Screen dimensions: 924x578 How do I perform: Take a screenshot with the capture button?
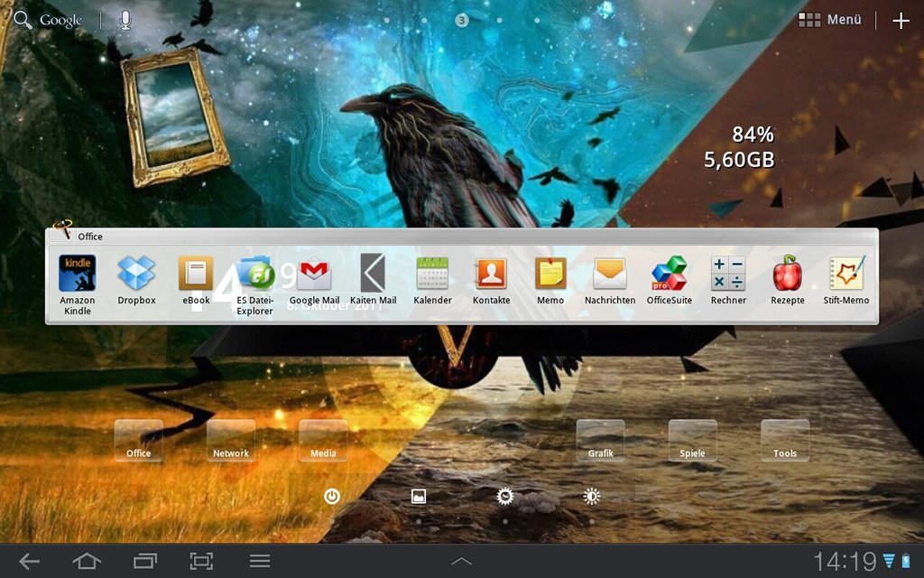point(201,561)
